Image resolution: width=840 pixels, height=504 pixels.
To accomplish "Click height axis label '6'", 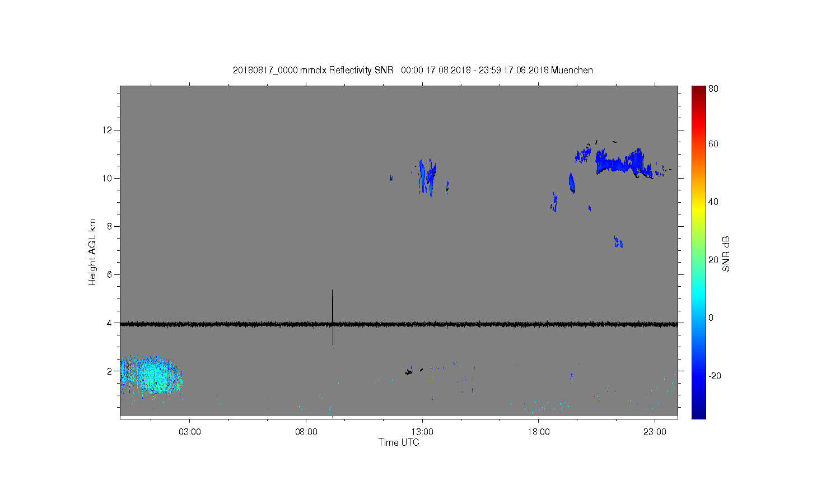I will pyautogui.click(x=110, y=274).
